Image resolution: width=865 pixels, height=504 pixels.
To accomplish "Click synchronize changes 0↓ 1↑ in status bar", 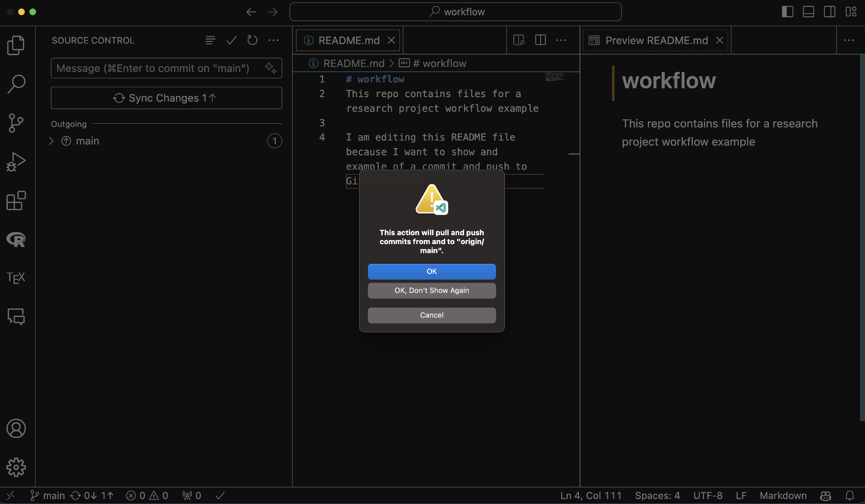I will tap(92, 496).
